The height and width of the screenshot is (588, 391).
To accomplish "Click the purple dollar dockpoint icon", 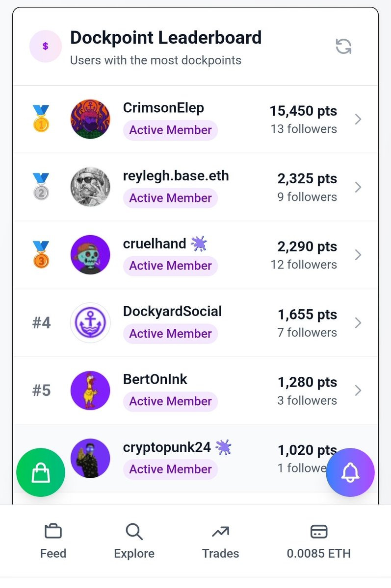I will (x=46, y=46).
